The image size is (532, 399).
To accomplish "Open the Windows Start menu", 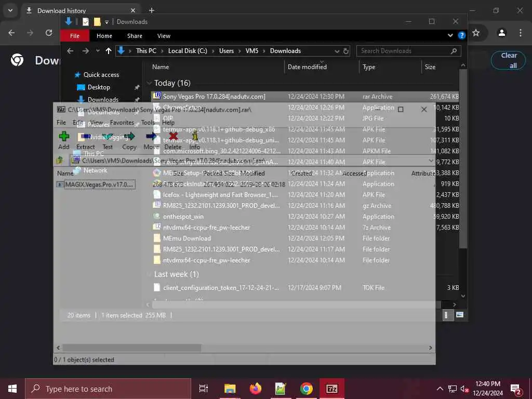I will tap(12, 389).
